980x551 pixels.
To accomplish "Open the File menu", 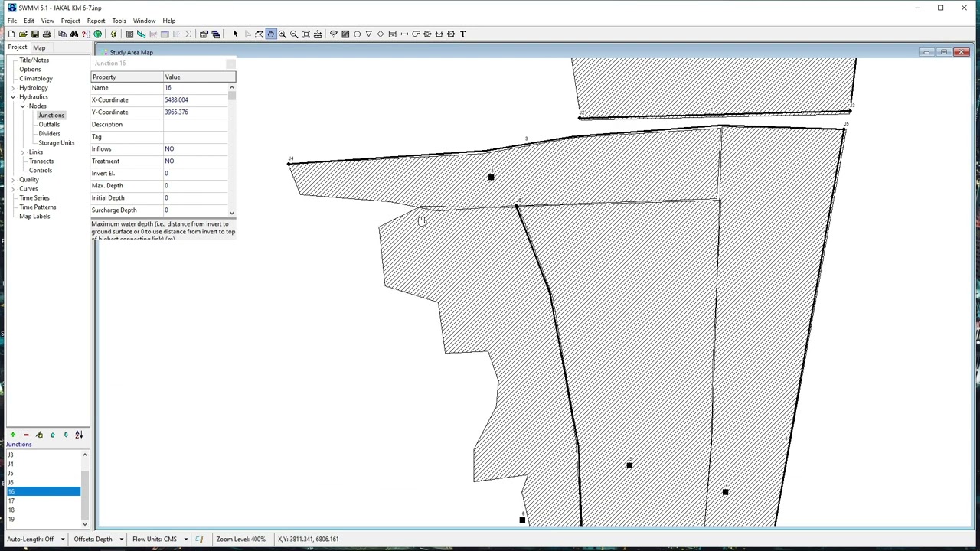I will point(12,21).
